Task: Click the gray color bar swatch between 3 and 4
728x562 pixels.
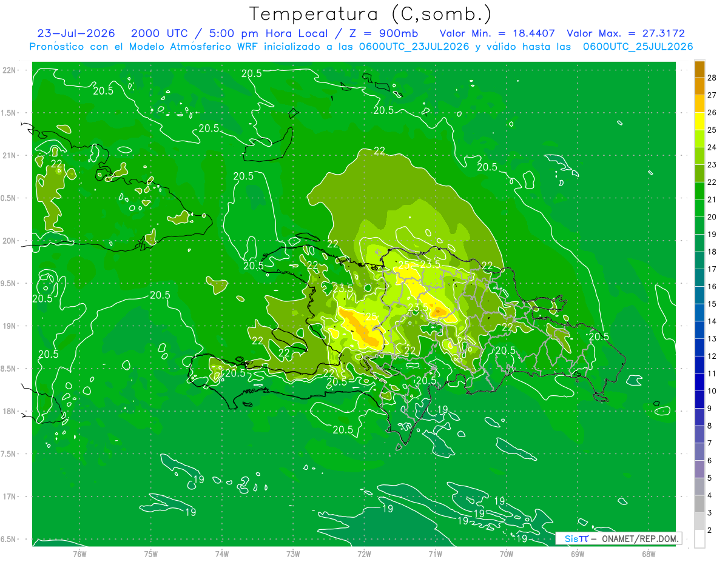Action: (699, 504)
